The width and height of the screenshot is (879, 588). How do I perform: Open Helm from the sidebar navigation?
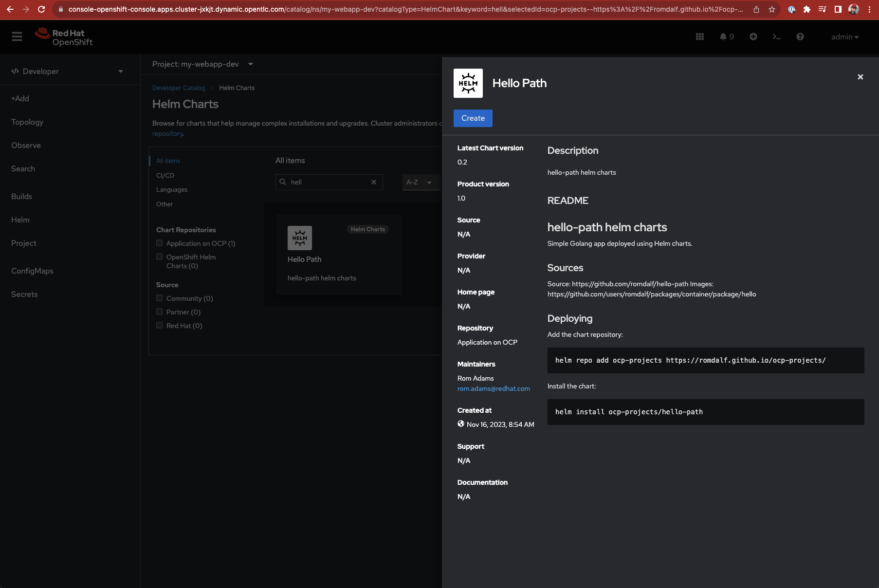20,220
